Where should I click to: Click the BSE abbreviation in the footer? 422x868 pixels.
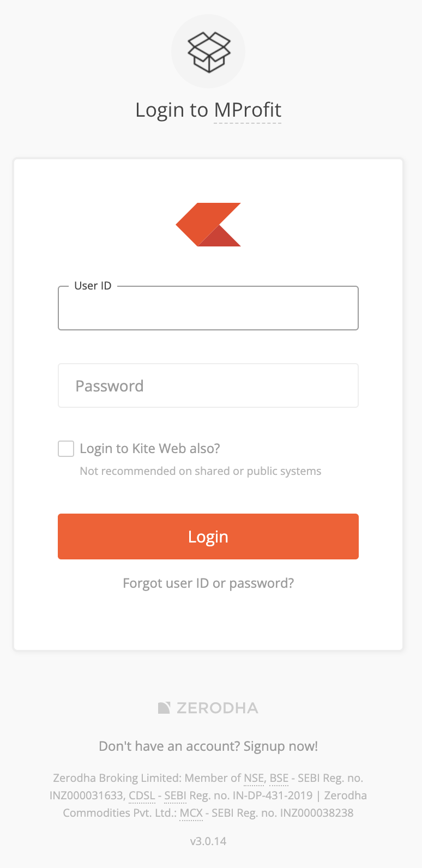[279, 778]
